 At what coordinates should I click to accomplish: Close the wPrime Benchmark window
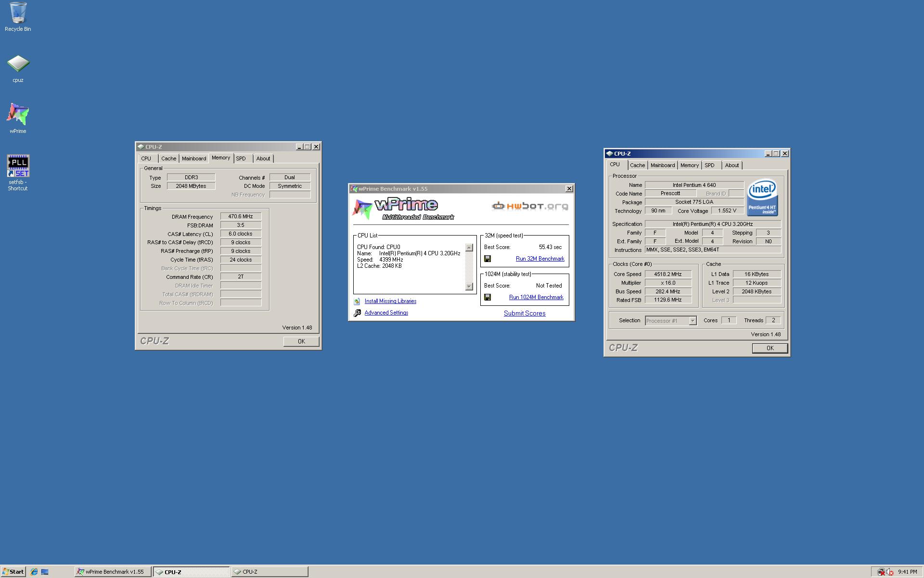(x=569, y=189)
